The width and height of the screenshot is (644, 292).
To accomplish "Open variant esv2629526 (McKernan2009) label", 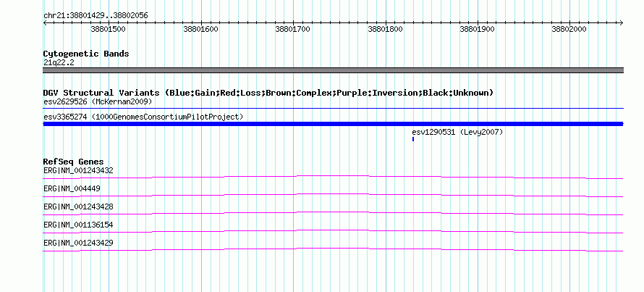I will [x=98, y=101].
